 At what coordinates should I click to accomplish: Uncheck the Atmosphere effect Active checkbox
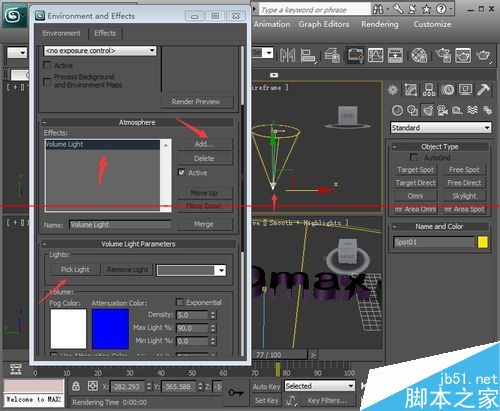[182, 172]
